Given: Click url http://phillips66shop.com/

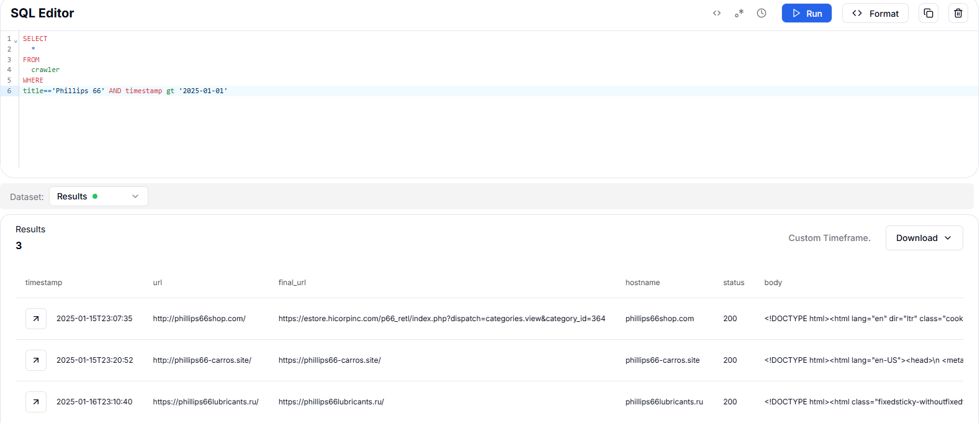Looking at the screenshot, I should point(199,319).
